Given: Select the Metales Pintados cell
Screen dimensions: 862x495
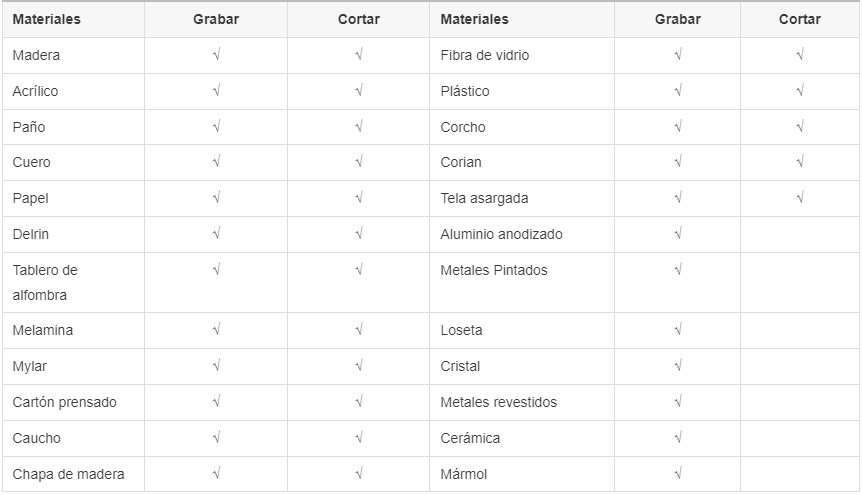Looking at the screenshot, I should (x=522, y=283).
